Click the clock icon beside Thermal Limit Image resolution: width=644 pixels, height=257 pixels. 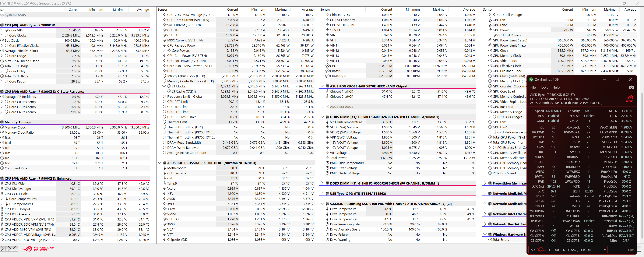tap(164, 122)
